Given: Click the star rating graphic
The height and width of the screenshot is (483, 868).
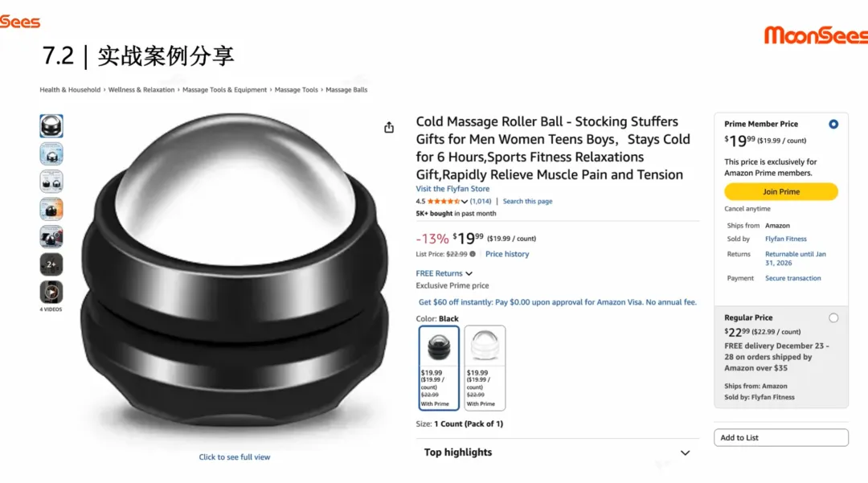Looking at the screenshot, I should (444, 202).
